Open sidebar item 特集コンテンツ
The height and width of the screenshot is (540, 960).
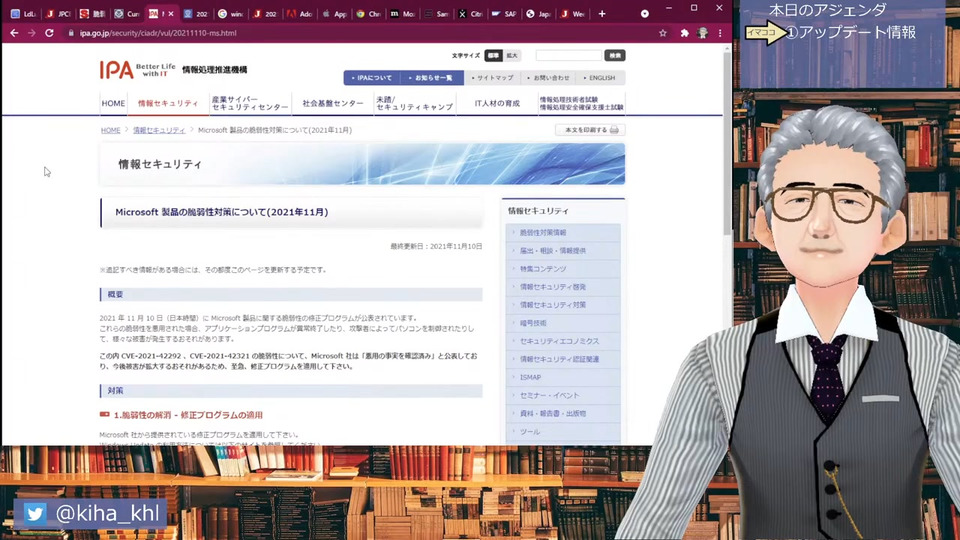(563, 269)
